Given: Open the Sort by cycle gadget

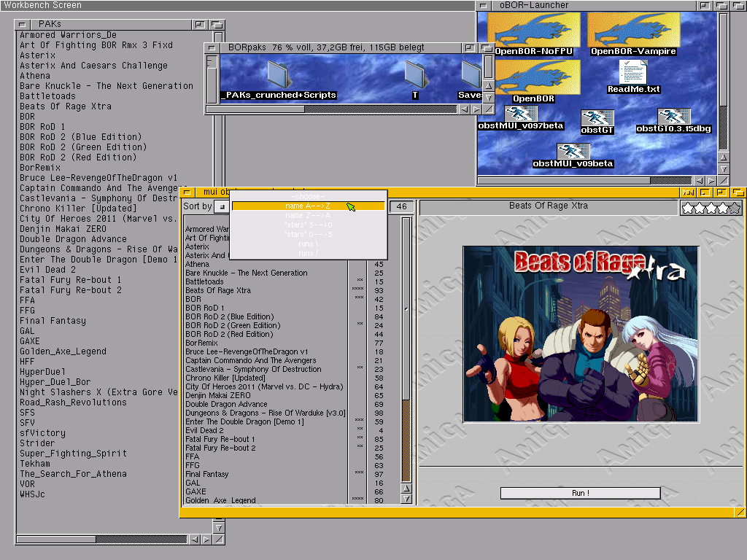Looking at the screenshot, I should point(222,207).
